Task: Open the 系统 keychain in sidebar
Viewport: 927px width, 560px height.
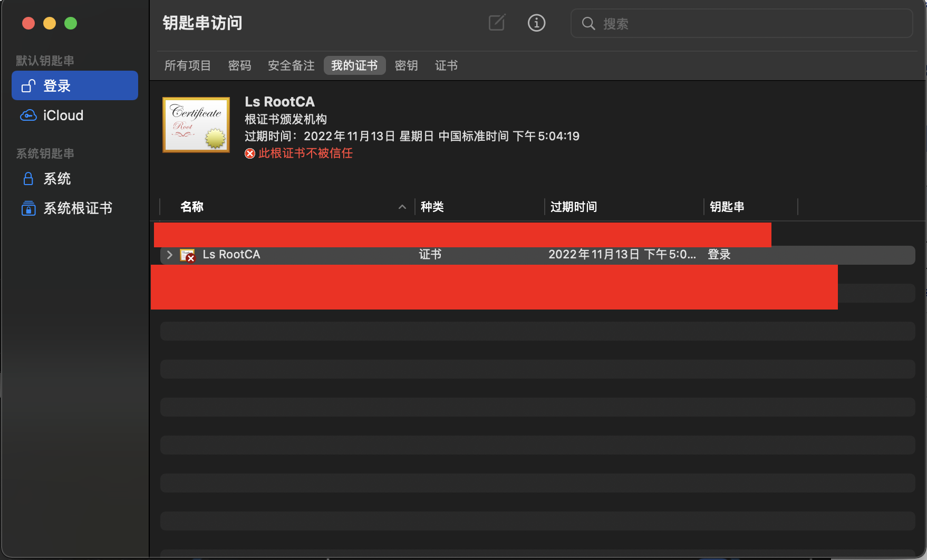Action: [75, 179]
